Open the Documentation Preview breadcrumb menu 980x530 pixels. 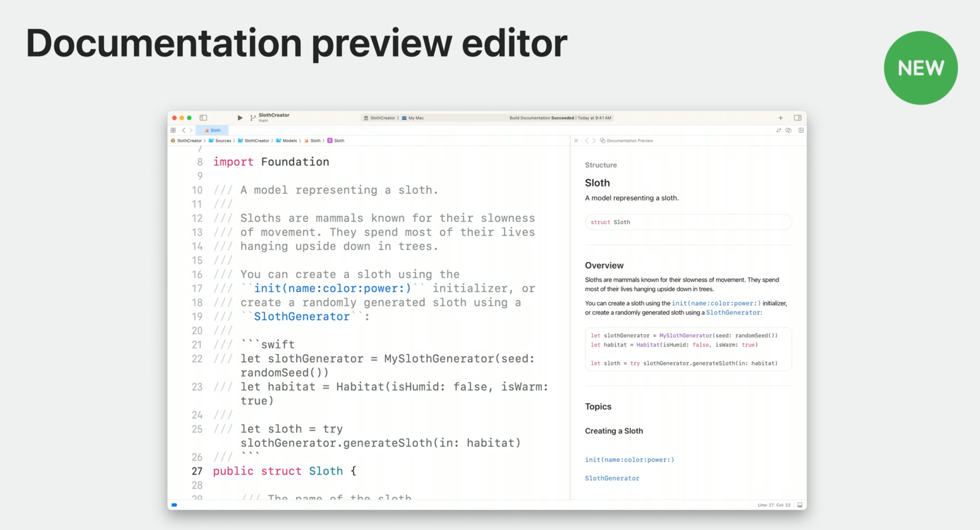click(x=629, y=141)
